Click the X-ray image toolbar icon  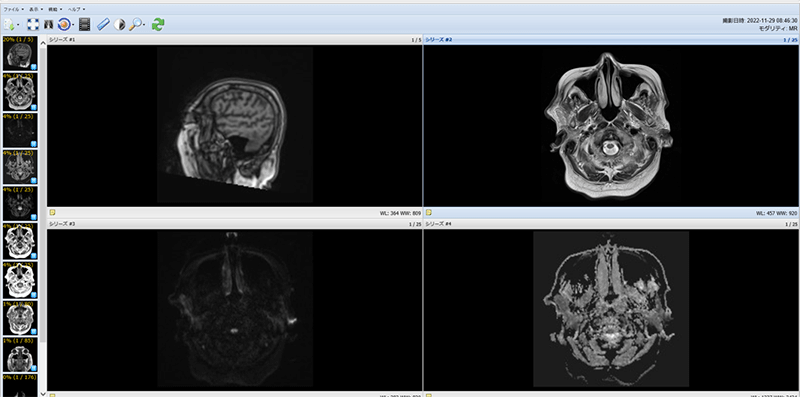click(x=49, y=24)
